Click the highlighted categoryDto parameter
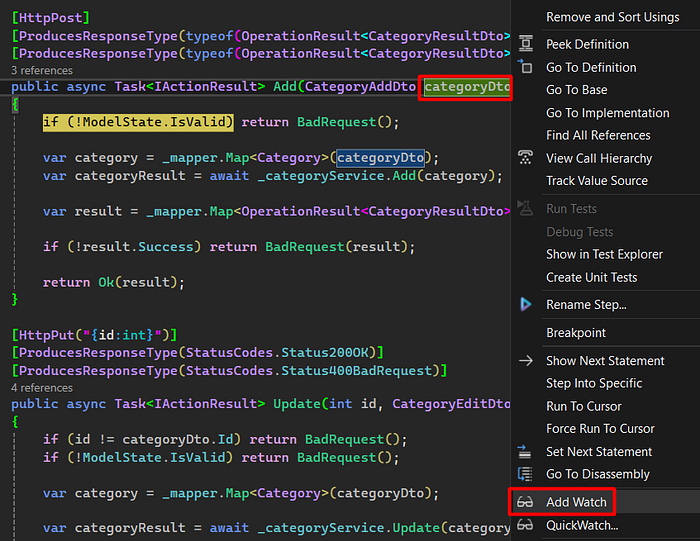700x541 pixels. click(467, 87)
